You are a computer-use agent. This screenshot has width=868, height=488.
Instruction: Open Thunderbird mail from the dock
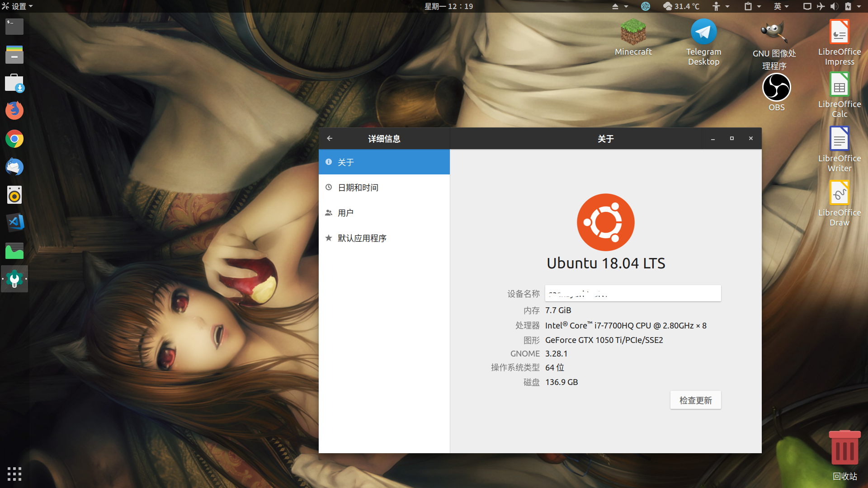[14, 167]
